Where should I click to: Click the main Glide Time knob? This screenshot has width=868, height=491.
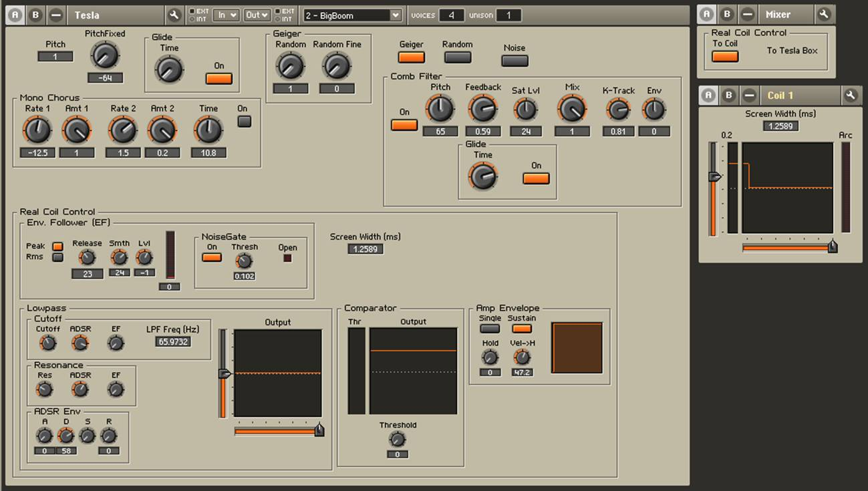click(x=169, y=69)
